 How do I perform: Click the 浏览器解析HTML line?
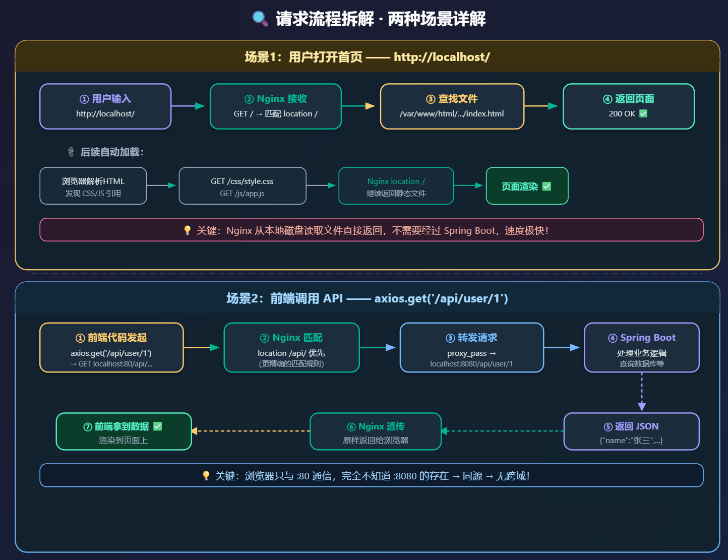93,181
